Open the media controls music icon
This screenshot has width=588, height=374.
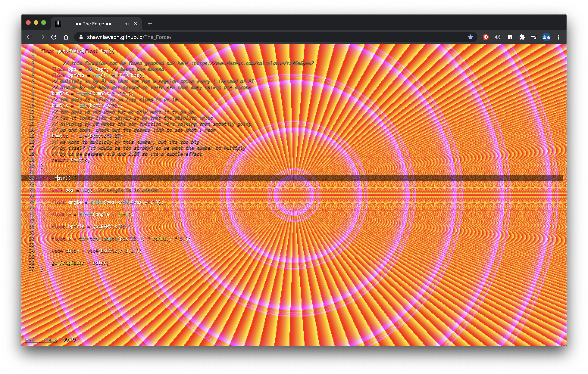[534, 37]
